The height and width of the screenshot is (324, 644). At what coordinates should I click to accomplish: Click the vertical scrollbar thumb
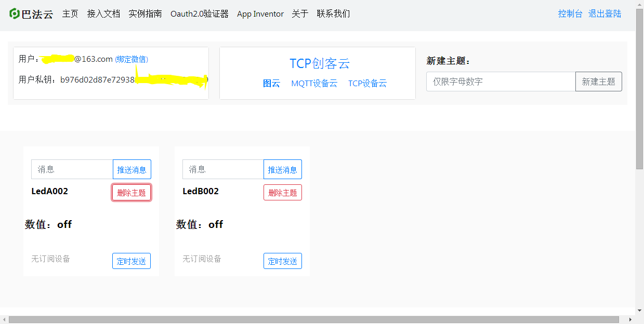point(639,88)
